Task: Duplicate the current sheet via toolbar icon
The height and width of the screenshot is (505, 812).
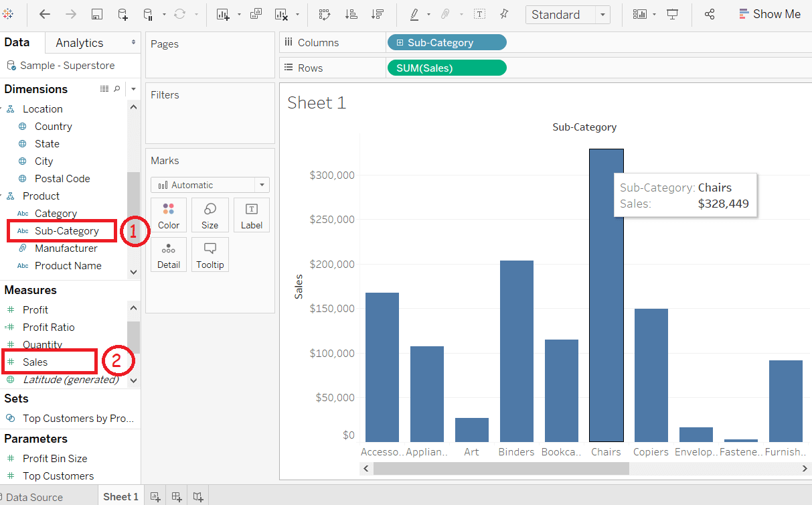Action: (256, 14)
